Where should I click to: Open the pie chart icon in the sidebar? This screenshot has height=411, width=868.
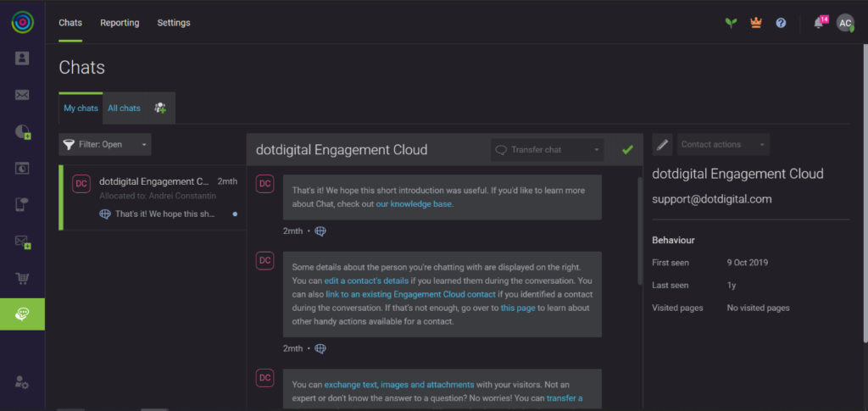pyautogui.click(x=22, y=131)
